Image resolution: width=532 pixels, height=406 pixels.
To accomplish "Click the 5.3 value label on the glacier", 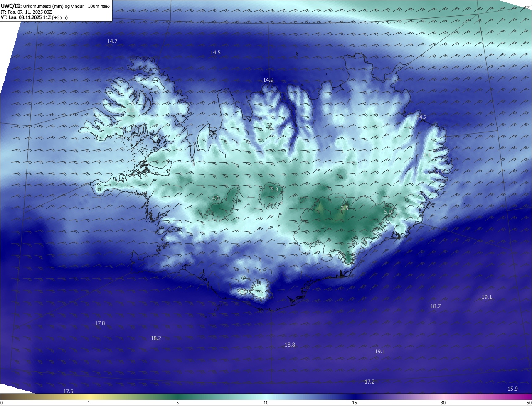I will pyautogui.click(x=274, y=189).
